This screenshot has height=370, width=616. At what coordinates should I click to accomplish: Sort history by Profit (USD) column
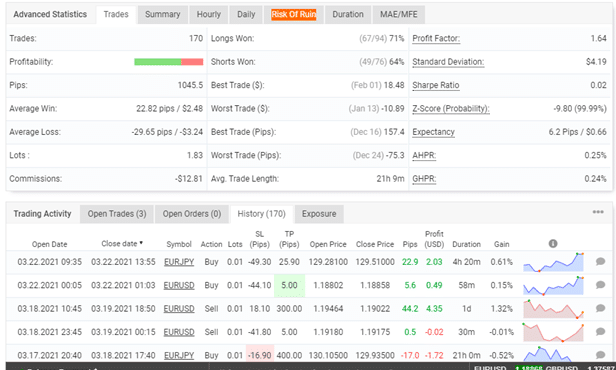434,239
